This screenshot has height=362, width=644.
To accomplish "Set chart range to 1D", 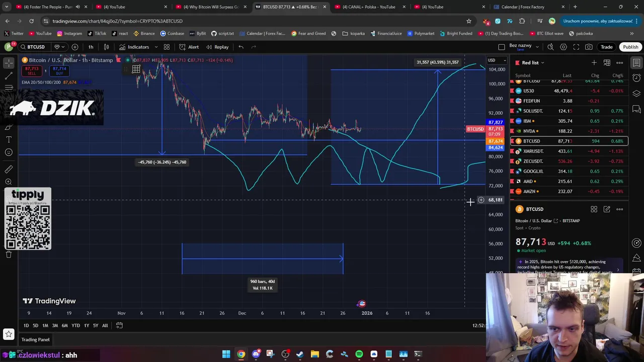I will pyautogui.click(x=26, y=325).
